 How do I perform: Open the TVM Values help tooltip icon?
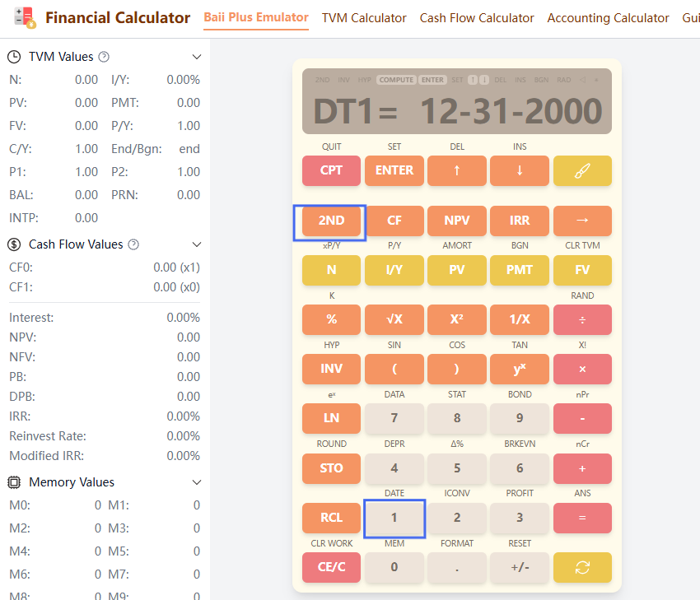[105, 56]
